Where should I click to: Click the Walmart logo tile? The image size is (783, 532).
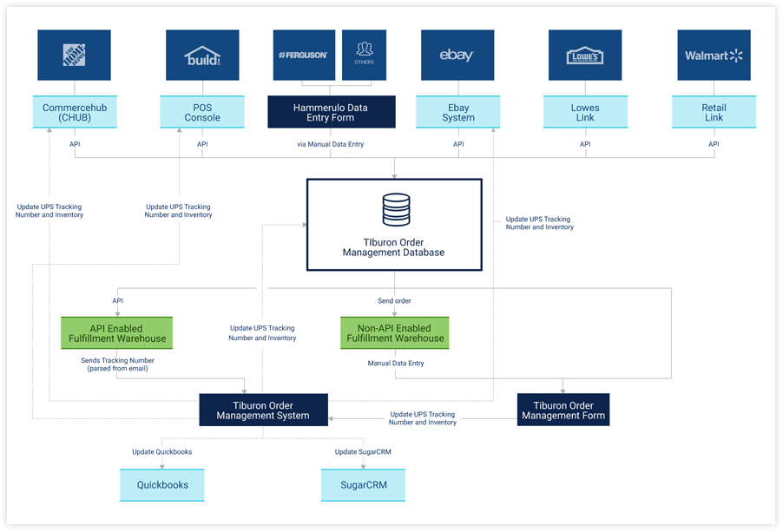coord(714,55)
